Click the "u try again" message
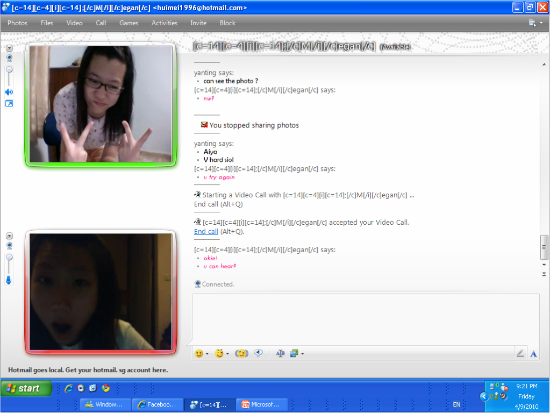This screenshot has height=413, width=550. point(219,177)
